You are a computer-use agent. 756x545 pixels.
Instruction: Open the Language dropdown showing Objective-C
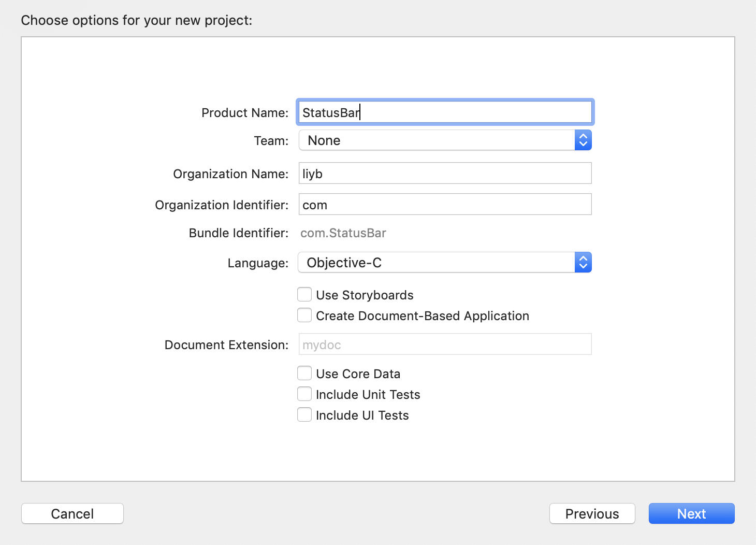(x=444, y=263)
